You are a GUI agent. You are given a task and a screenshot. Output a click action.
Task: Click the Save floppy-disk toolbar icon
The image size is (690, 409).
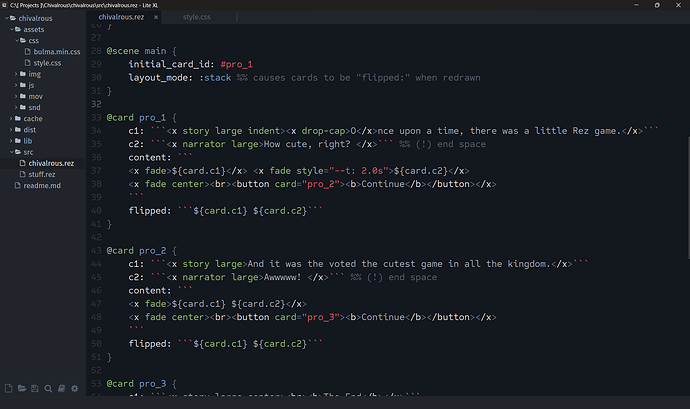tap(35, 388)
